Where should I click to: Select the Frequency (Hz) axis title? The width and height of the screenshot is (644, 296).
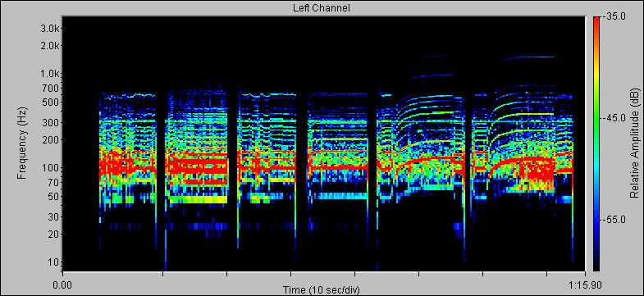[22, 143]
